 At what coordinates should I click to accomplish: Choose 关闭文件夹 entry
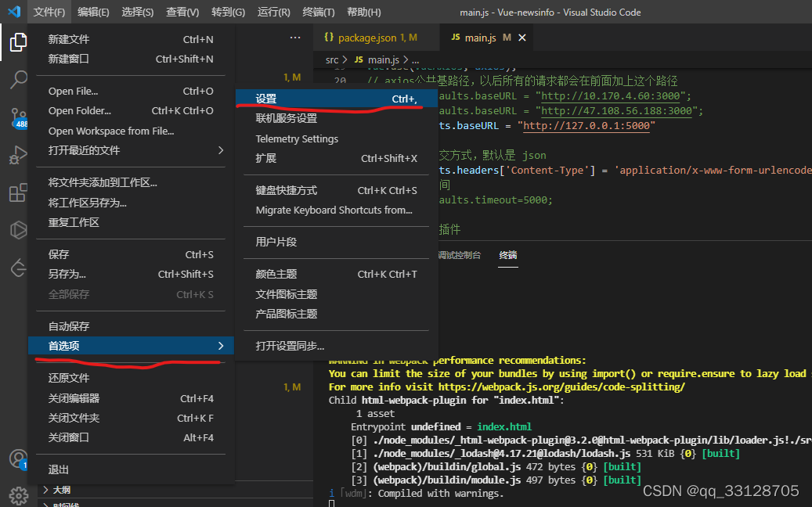tap(131, 418)
